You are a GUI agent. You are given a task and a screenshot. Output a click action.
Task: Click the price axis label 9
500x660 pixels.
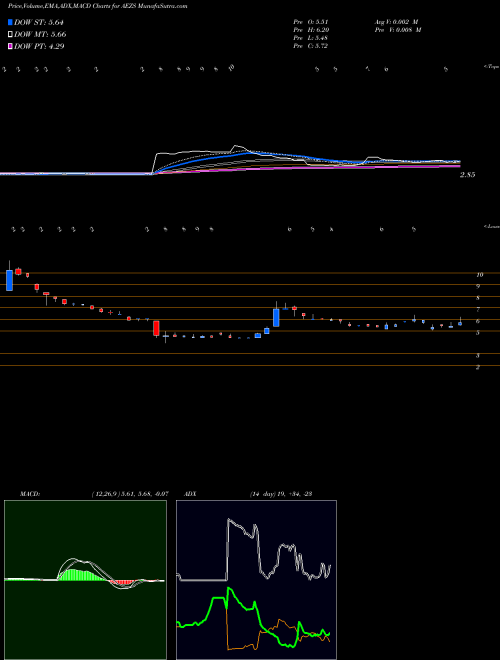coord(478,286)
